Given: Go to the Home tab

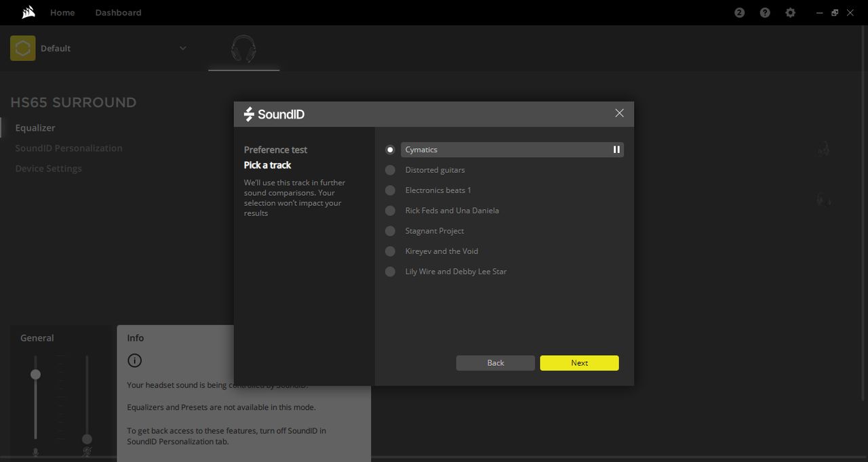Looking at the screenshot, I should [x=62, y=13].
